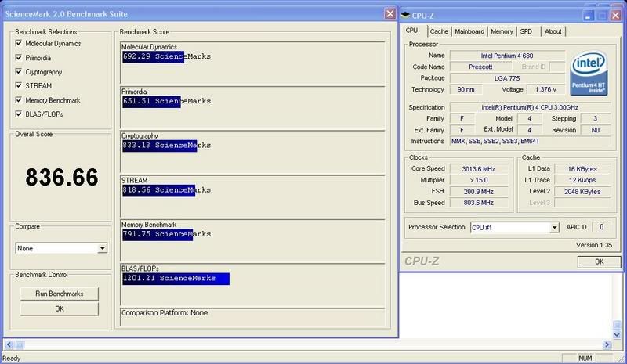Switch to the Cache tab
This screenshot has height=364, width=627.
(439, 31)
